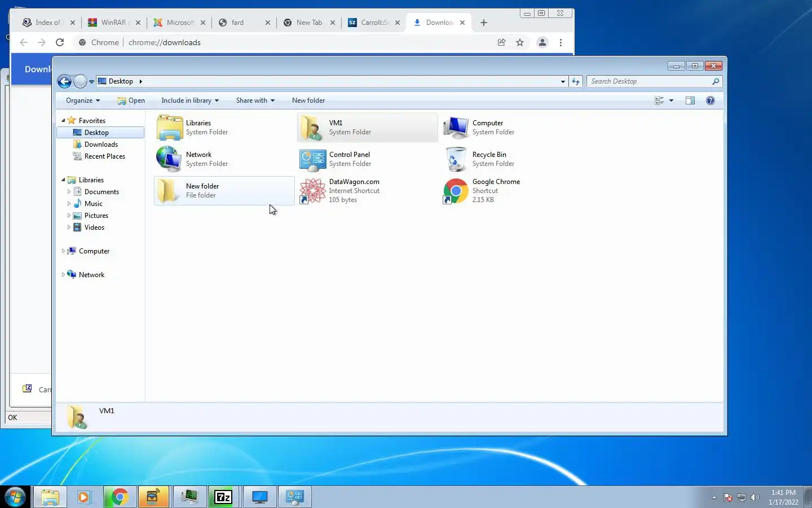The image size is (812, 508).
Task: Toggle the preview pane button
Action: pos(690,100)
